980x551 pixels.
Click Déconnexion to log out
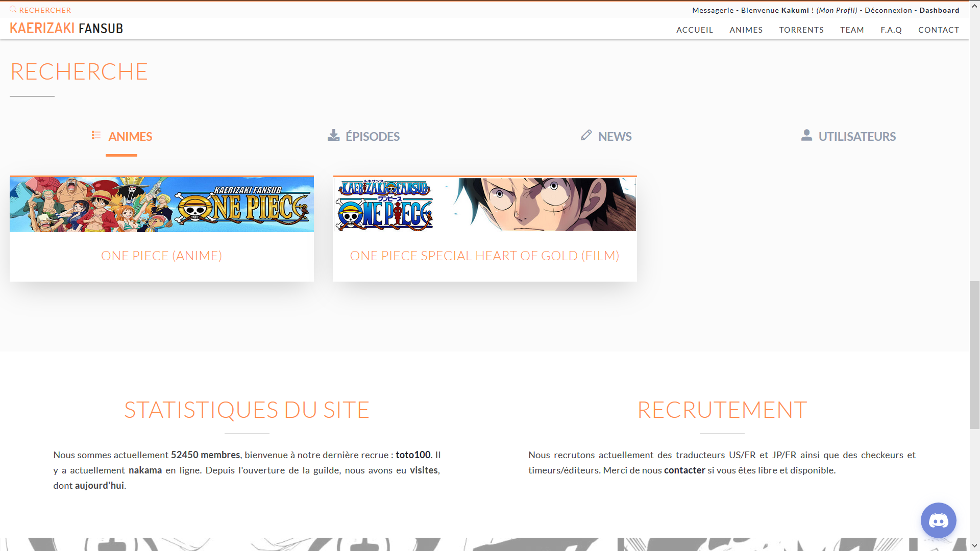tap(888, 10)
